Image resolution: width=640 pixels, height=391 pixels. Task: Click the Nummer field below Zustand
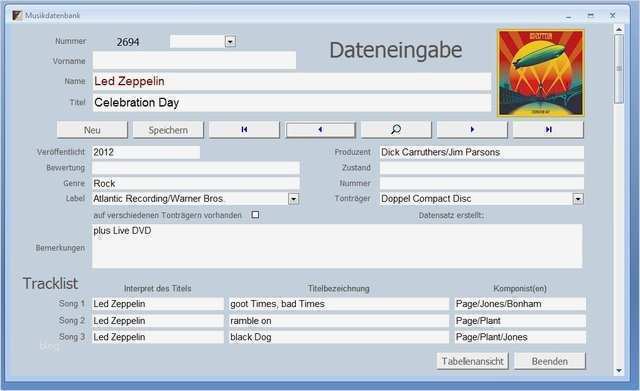[x=482, y=183]
